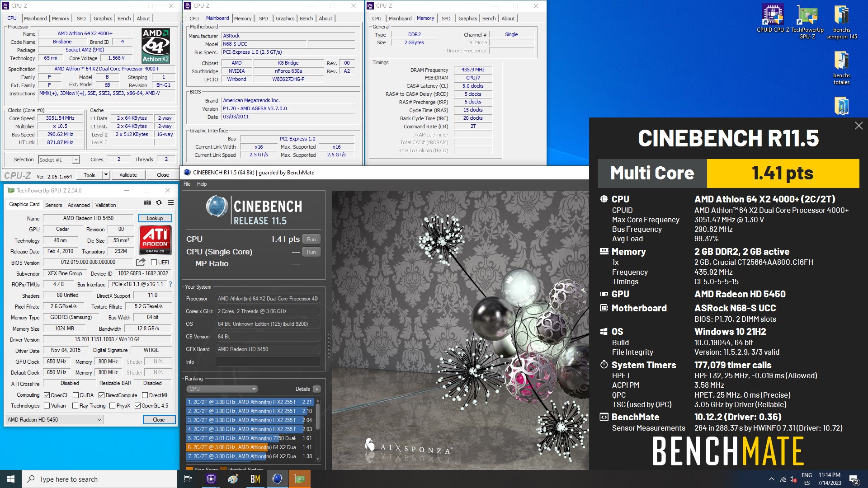Open the GPU-Z hamburger menu

[x=171, y=202]
